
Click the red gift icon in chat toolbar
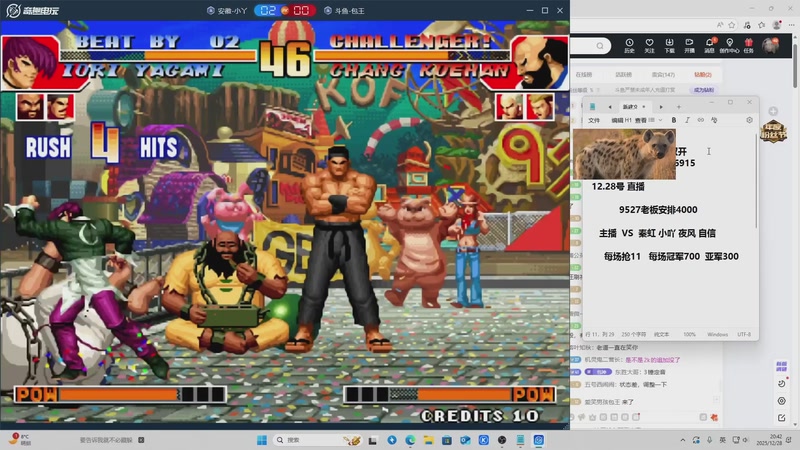click(714, 417)
